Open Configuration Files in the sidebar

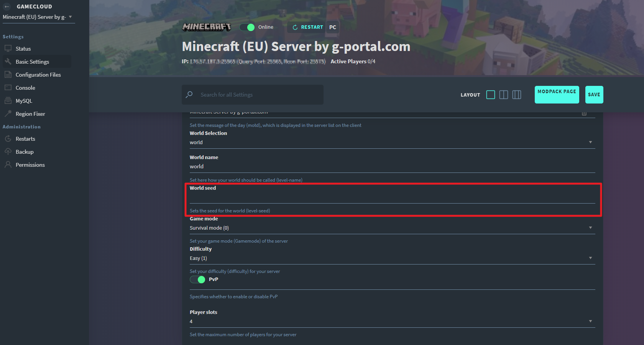pos(8,74)
